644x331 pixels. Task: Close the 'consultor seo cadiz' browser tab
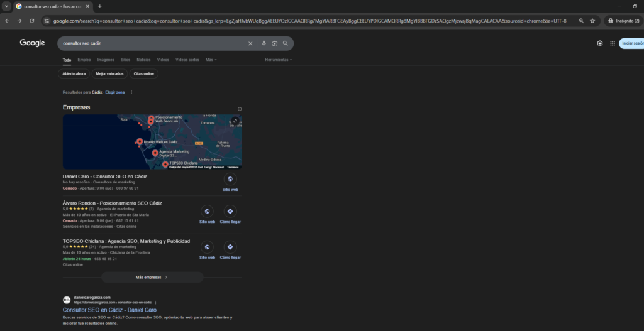tap(87, 6)
